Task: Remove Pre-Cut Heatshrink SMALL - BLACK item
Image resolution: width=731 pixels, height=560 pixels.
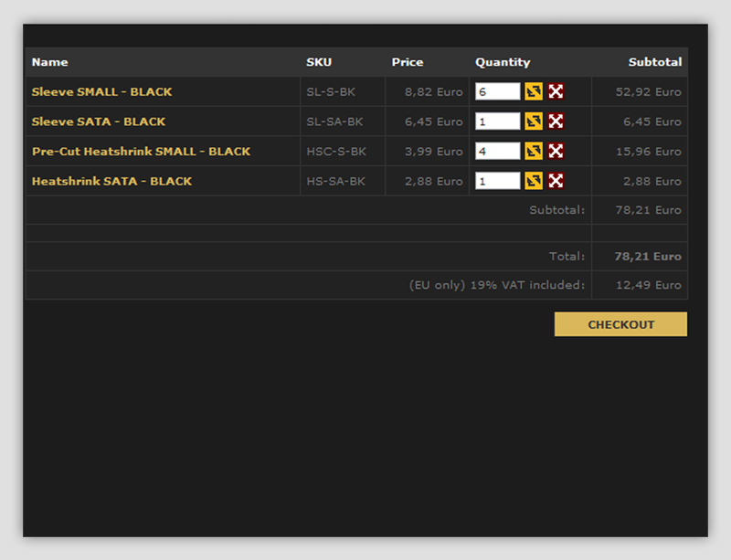Action: point(556,151)
